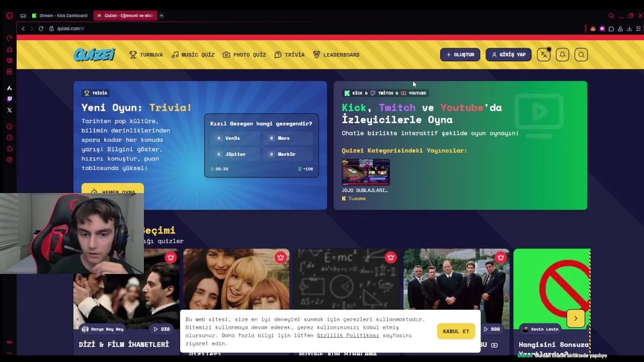Image resolution: width=644 pixels, height=362 pixels.
Task: Choose answer C Jüpiter
Action: pyautogui.click(x=235, y=154)
